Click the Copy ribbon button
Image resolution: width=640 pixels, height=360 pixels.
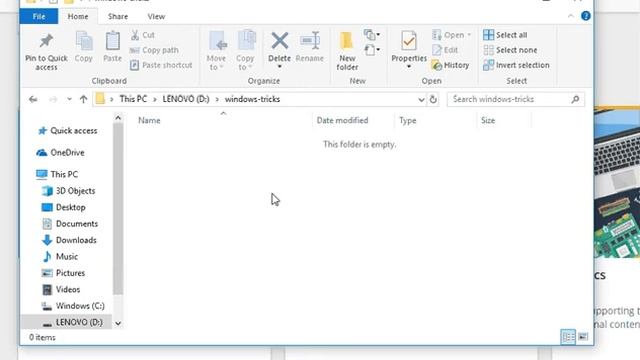(x=84, y=47)
